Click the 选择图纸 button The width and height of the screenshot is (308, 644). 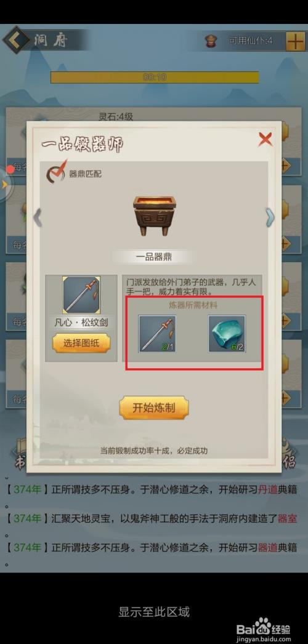click(81, 344)
